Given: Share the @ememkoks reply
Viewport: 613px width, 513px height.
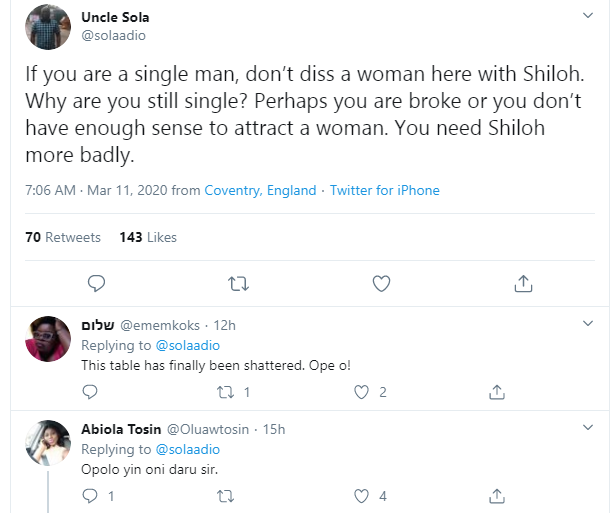Looking at the screenshot, I should click(x=495, y=392).
